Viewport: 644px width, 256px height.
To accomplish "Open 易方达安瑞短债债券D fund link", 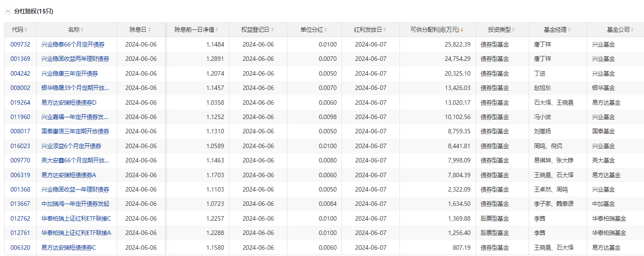I will click(x=69, y=102).
